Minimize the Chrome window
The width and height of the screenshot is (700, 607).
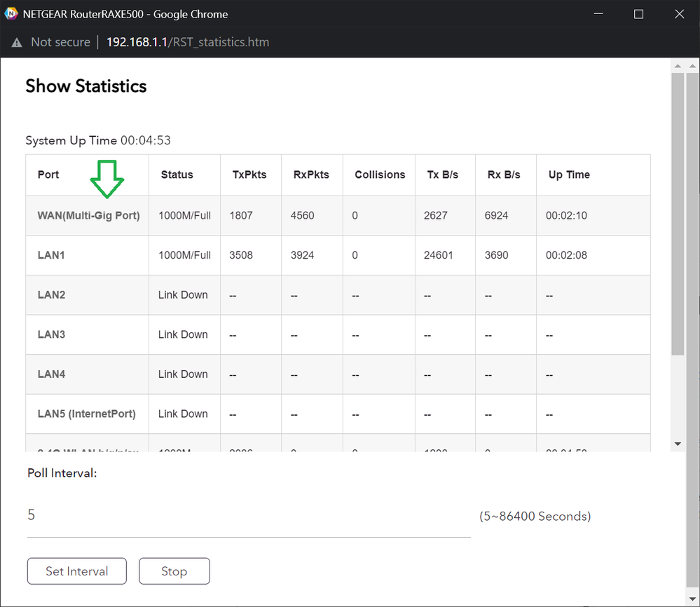598,14
